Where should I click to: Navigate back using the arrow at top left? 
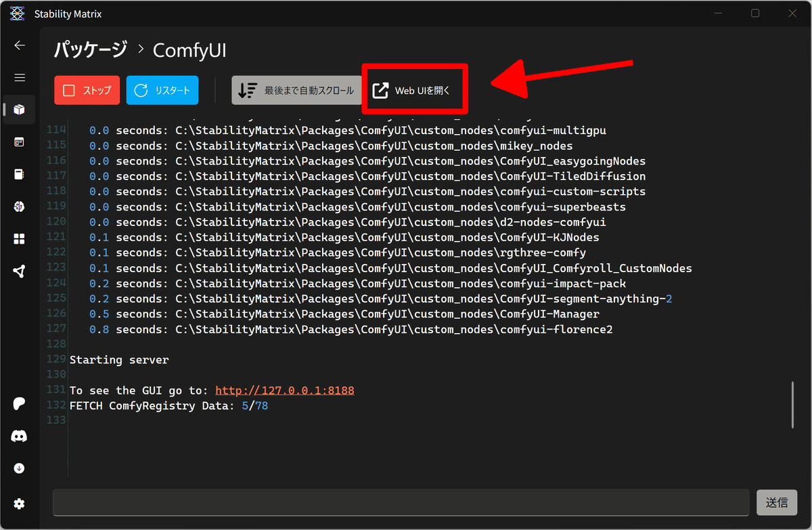[x=19, y=45]
